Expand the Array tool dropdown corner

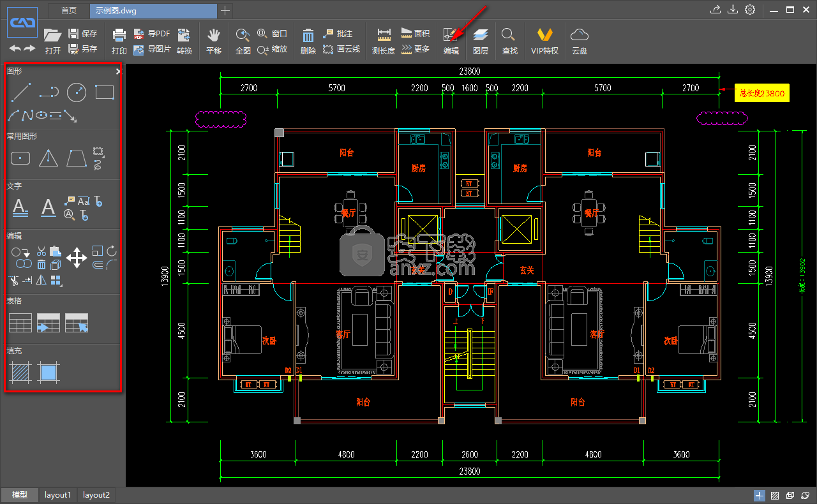[x=61, y=286]
